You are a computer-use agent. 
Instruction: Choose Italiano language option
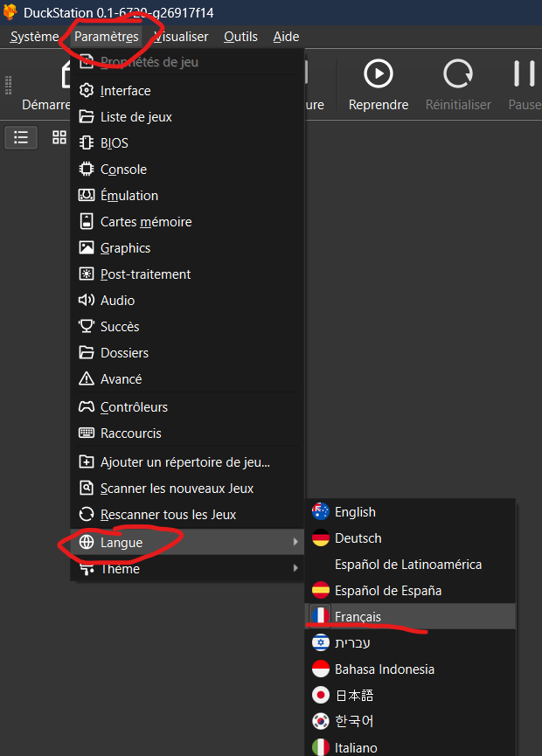click(410, 747)
